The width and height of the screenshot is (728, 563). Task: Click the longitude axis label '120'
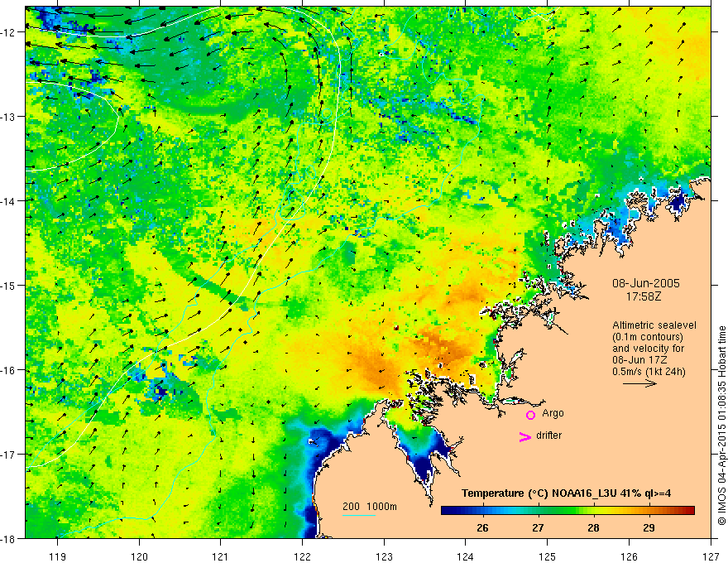tap(139, 556)
